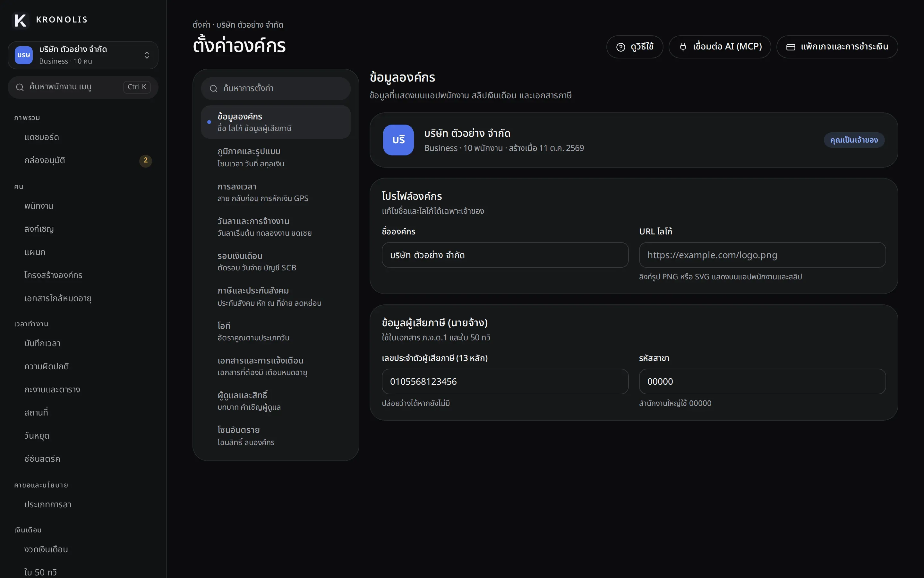Click the approvals count badge 2
924x578 pixels.
tap(145, 161)
